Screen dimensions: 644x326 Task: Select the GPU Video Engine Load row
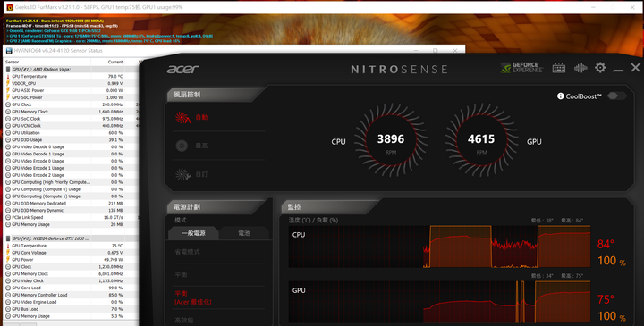[x=70, y=302]
